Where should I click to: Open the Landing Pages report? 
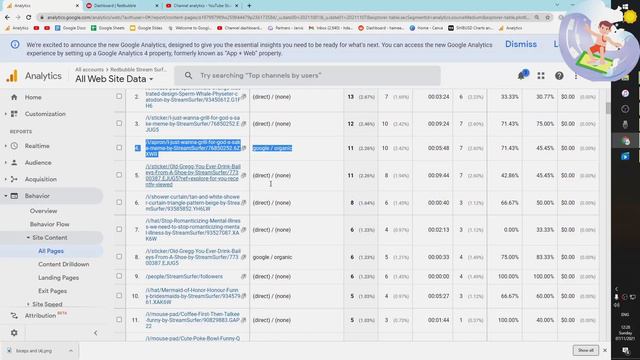[x=58, y=278]
